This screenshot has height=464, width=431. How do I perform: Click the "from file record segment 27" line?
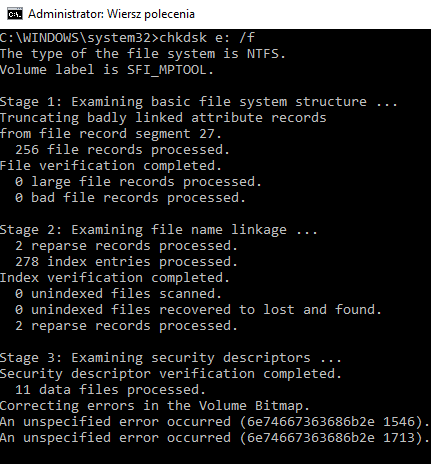111,134
